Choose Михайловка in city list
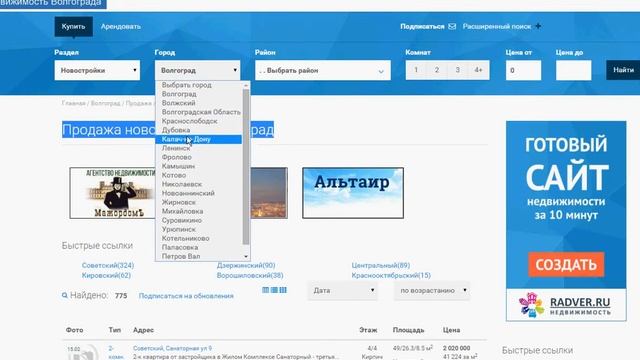This screenshot has height=360, width=640. tap(199, 211)
